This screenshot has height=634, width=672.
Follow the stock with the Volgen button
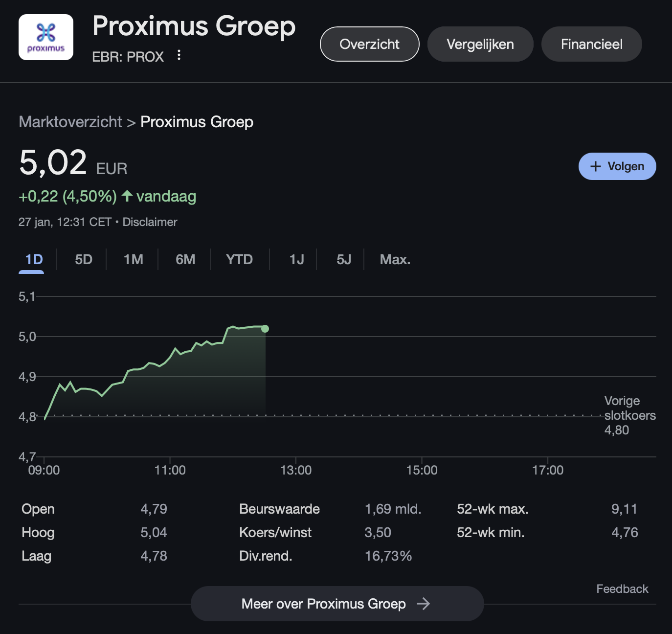click(x=617, y=166)
